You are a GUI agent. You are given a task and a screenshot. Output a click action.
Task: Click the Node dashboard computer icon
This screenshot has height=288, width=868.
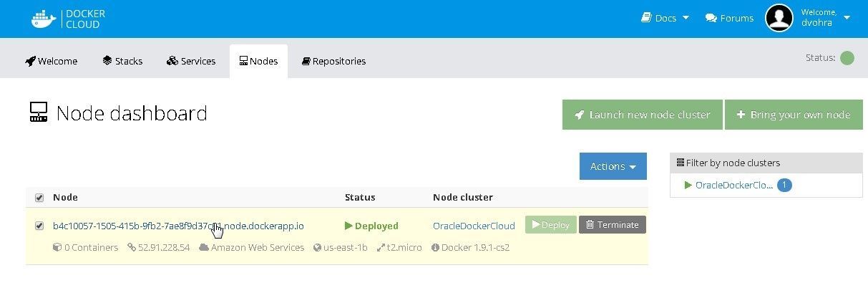point(39,112)
